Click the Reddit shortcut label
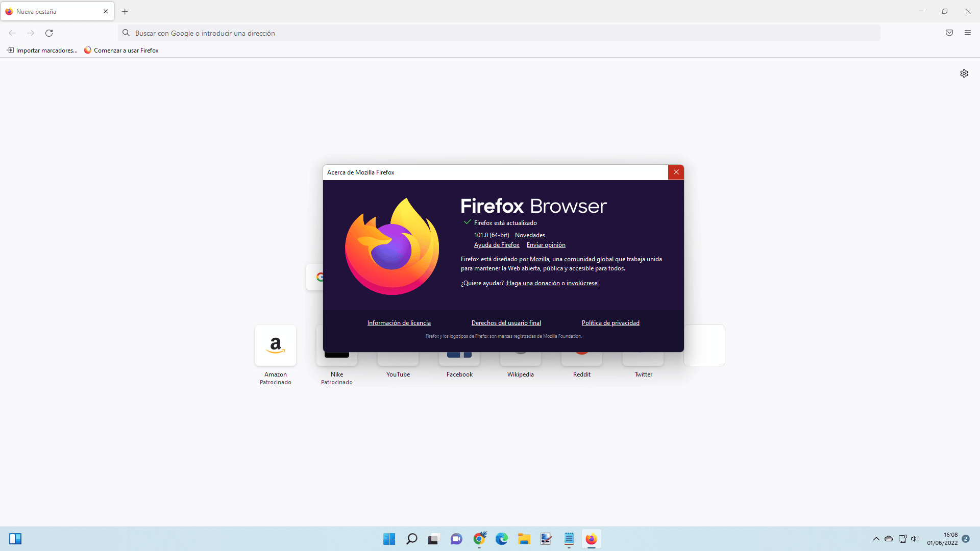The width and height of the screenshot is (980, 551). click(x=582, y=374)
